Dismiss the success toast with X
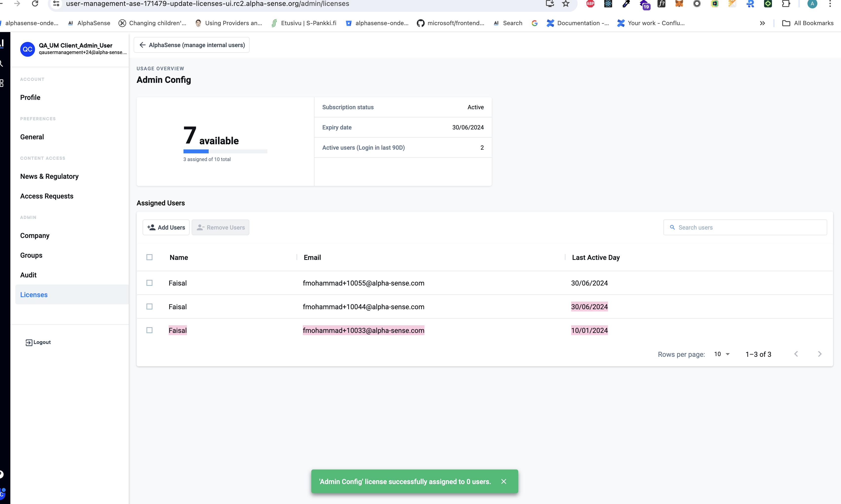This screenshot has width=841, height=504. [x=504, y=482]
